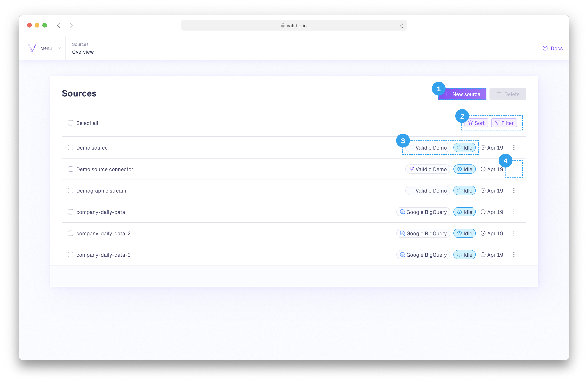Click the Delete button
Screen dimensions: 588x382
pos(508,94)
